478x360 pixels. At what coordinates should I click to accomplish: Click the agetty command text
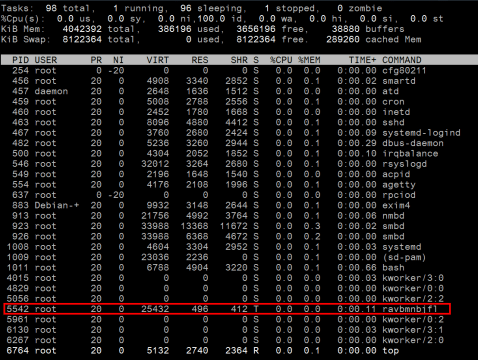399,185
